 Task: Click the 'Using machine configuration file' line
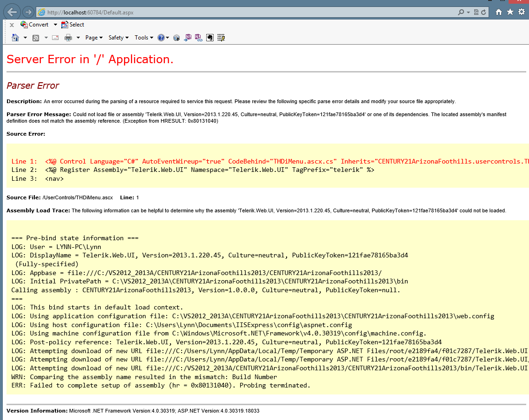point(219,333)
